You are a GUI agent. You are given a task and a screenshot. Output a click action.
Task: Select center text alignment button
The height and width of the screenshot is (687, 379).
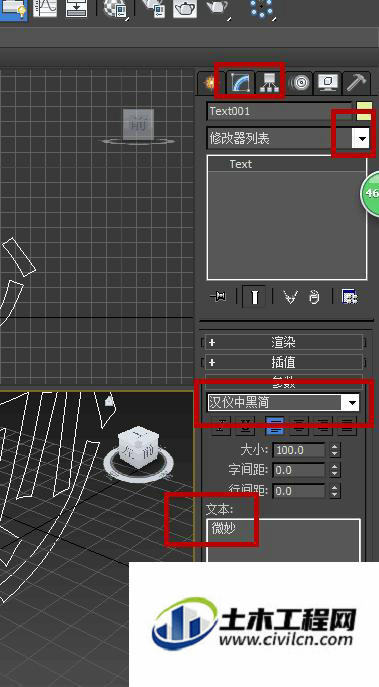[x=299, y=426]
